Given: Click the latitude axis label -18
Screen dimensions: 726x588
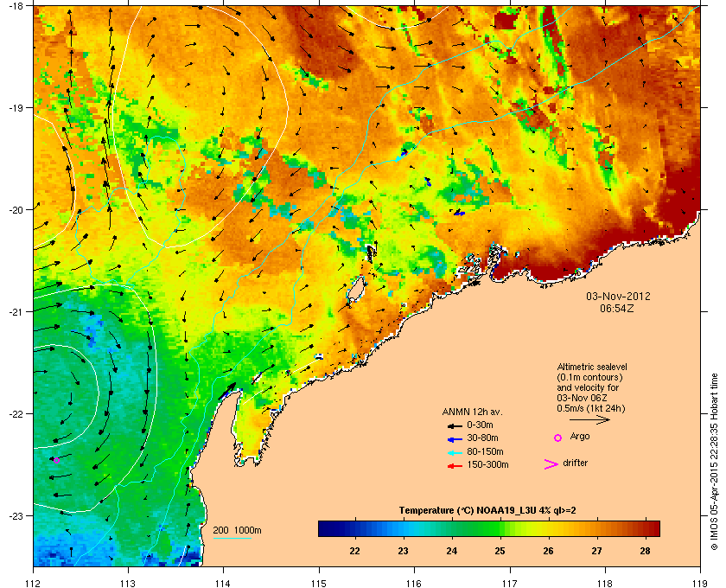Looking at the screenshot, I should [x=16, y=5].
